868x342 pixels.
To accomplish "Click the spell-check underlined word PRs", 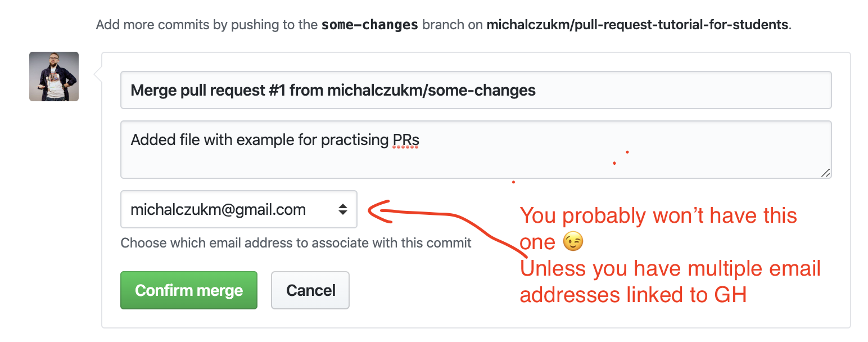I will [406, 140].
